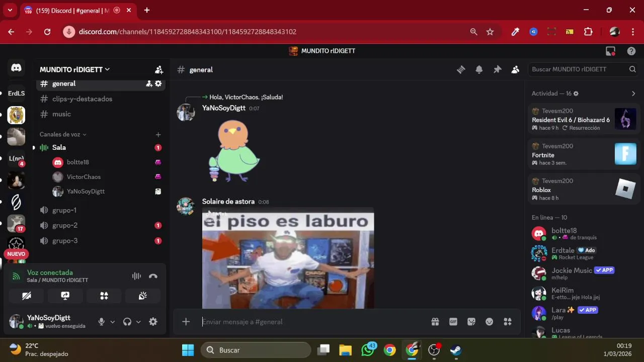Select Erdtale in member list
This screenshot has width=644, height=362.
(585, 253)
